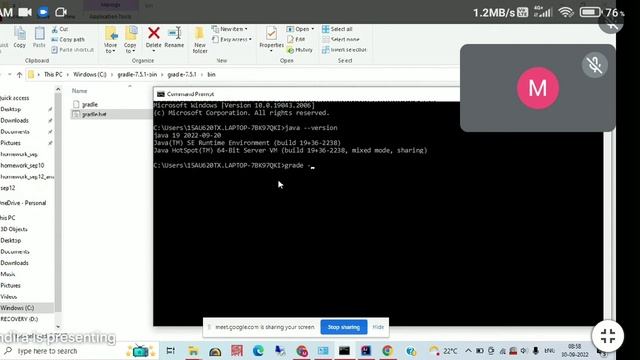Create a New folder from the ribbon
Image resolution: width=640 pixels, height=360 pixels.
click(x=200, y=40)
